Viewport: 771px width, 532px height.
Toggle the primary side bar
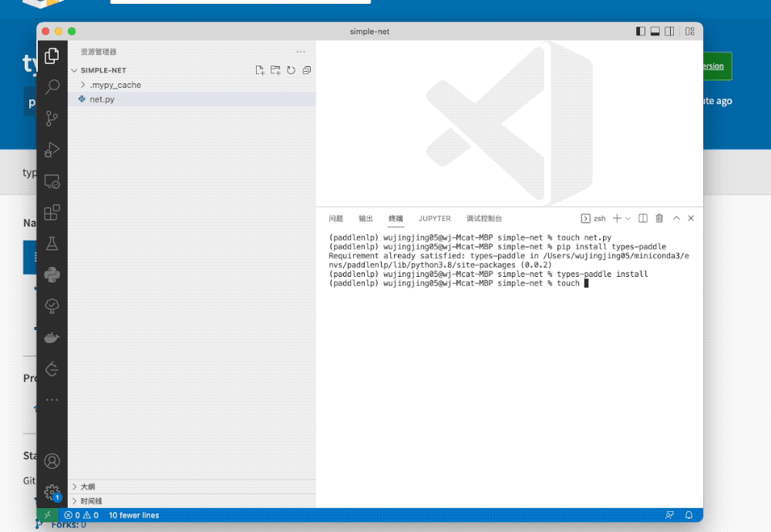pos(640,32)
